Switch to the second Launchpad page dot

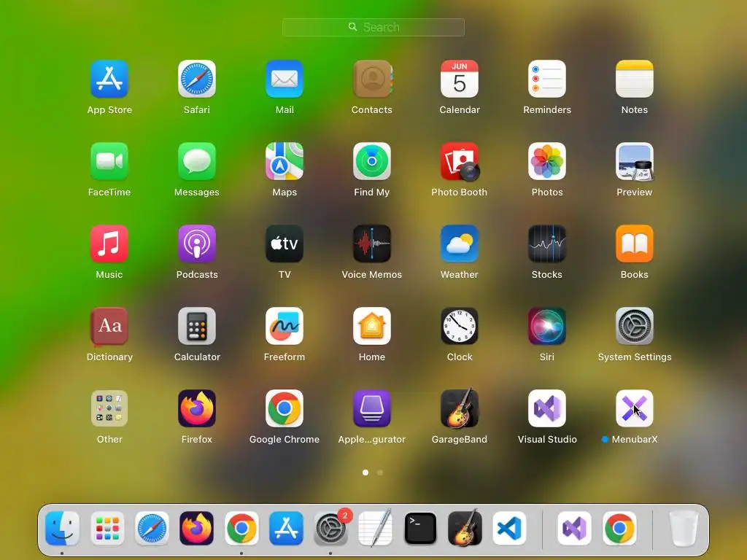pos(379,472)
